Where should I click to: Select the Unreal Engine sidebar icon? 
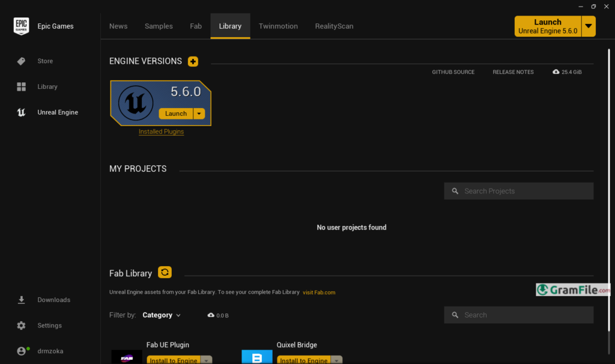tap(21, 112)
